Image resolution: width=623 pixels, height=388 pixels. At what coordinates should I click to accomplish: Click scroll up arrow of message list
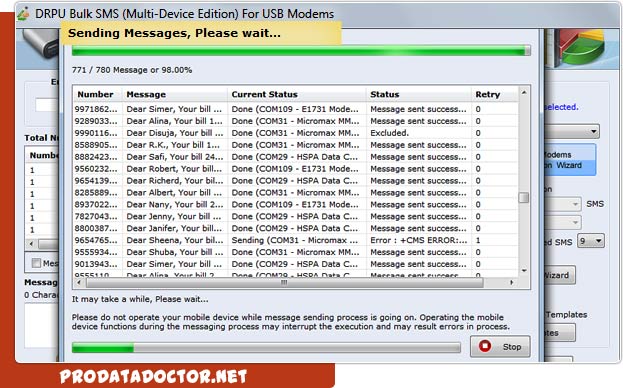coord(524,93)
